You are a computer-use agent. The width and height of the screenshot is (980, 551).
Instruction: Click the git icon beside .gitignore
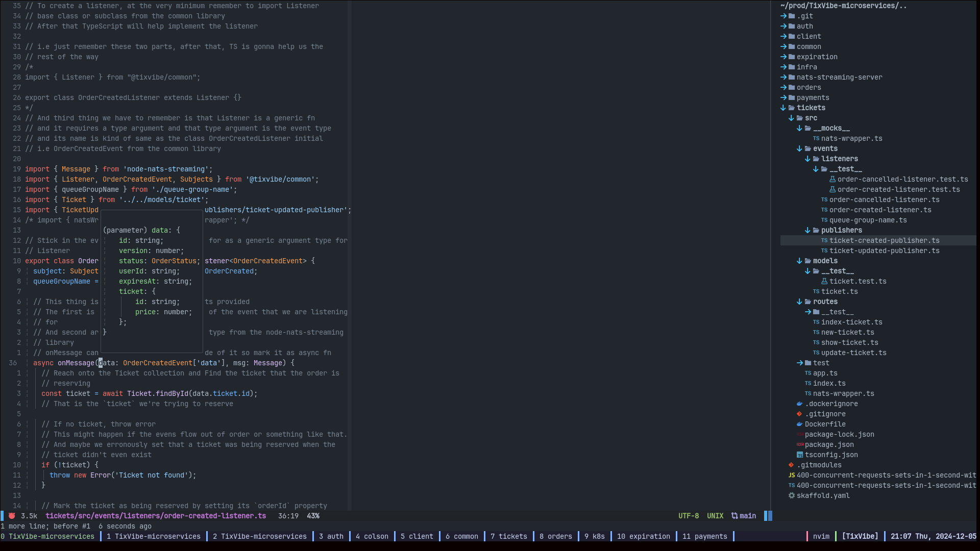click(x=799, y=414)
